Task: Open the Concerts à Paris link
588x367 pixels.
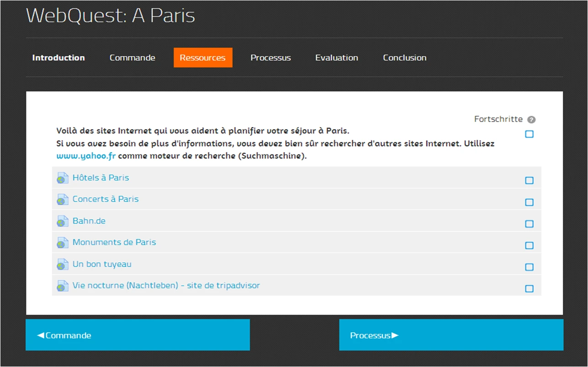Action: [x=106, y=199]
